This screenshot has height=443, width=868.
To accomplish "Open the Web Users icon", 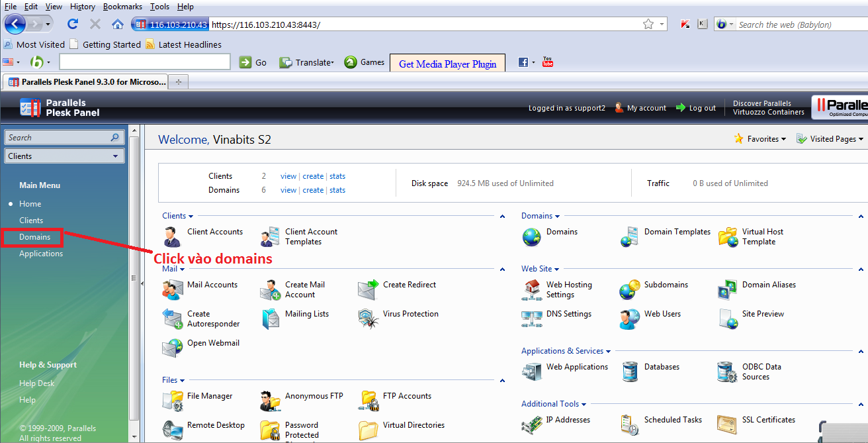I will pyautogui.click(x=629, y=319).
